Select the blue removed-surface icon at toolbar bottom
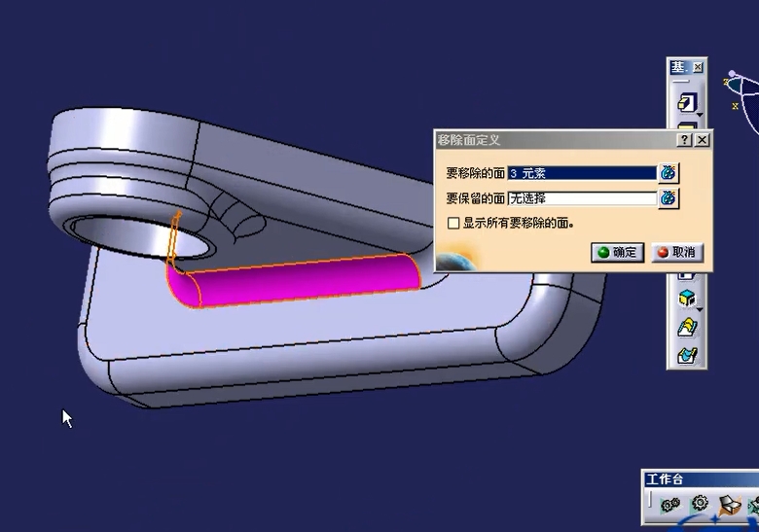Viewport: 759px width, 532px height. tap(687, 356)
